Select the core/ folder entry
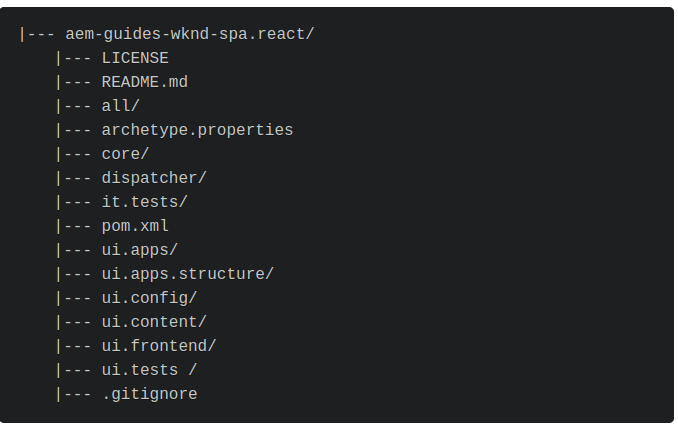Viewport: 678px width, 426px height. point(125,154)
